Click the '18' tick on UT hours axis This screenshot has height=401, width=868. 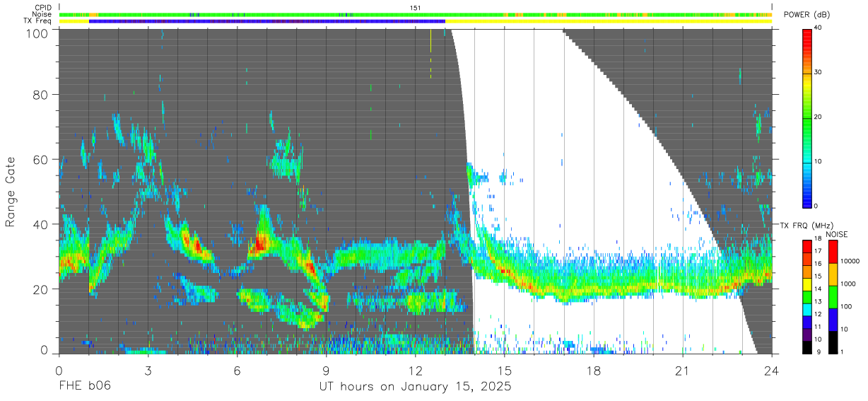(x=594, y=370)
